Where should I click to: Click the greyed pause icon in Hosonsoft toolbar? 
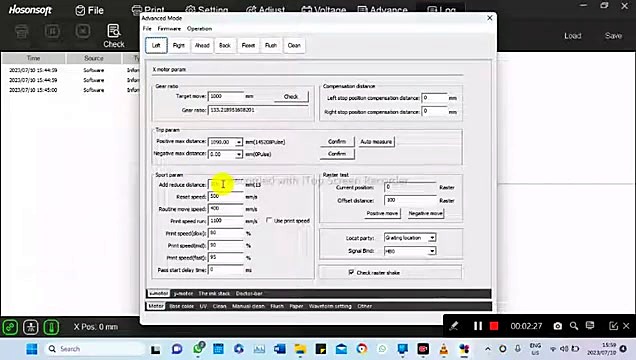[52, 31]
